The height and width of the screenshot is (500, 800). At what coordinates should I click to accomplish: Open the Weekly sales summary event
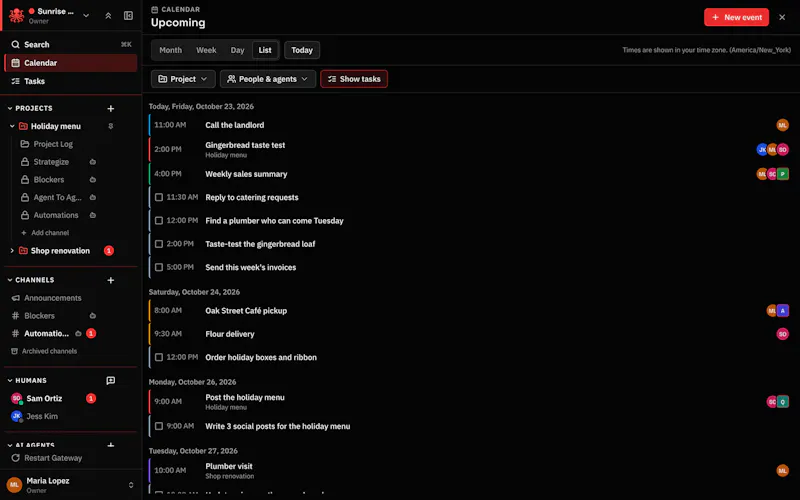pos(469,174)
